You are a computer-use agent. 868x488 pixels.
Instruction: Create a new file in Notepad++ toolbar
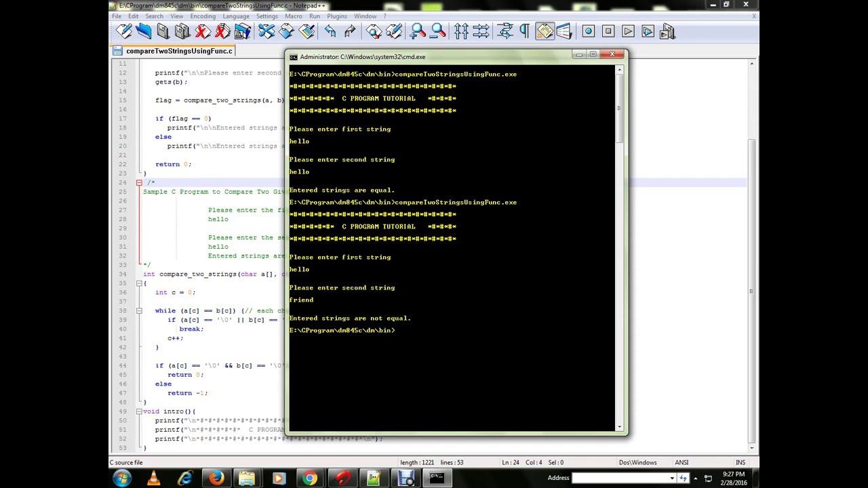[124, 31]
